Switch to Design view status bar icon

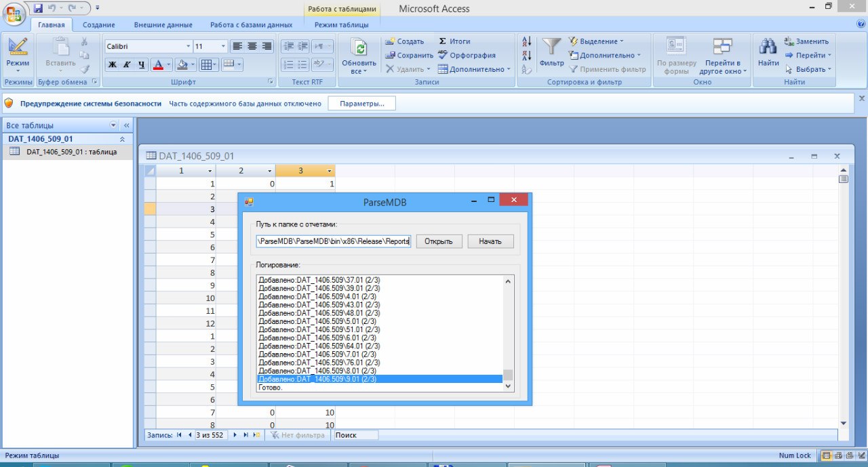click(x=860, y=455)
